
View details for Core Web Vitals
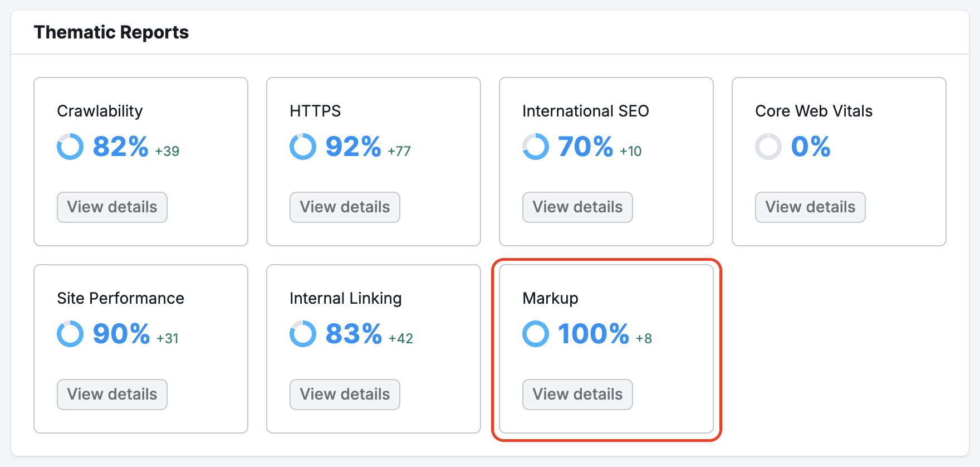click(x=810, y=207)
